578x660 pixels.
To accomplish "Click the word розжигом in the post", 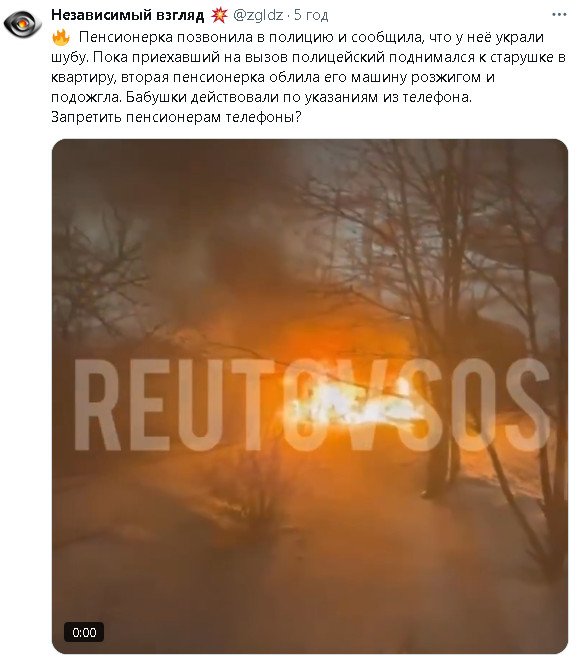I will 446,78.
